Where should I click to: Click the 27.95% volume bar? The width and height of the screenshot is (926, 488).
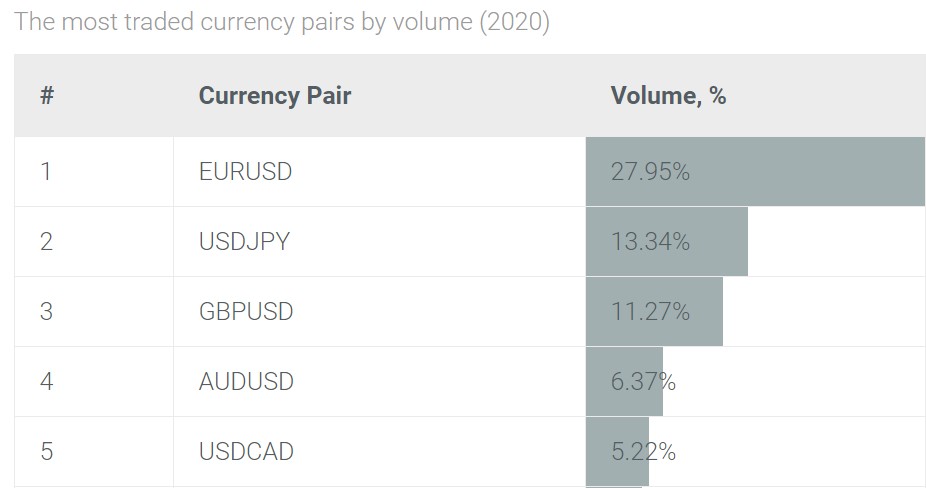click(x=755, y=172)
